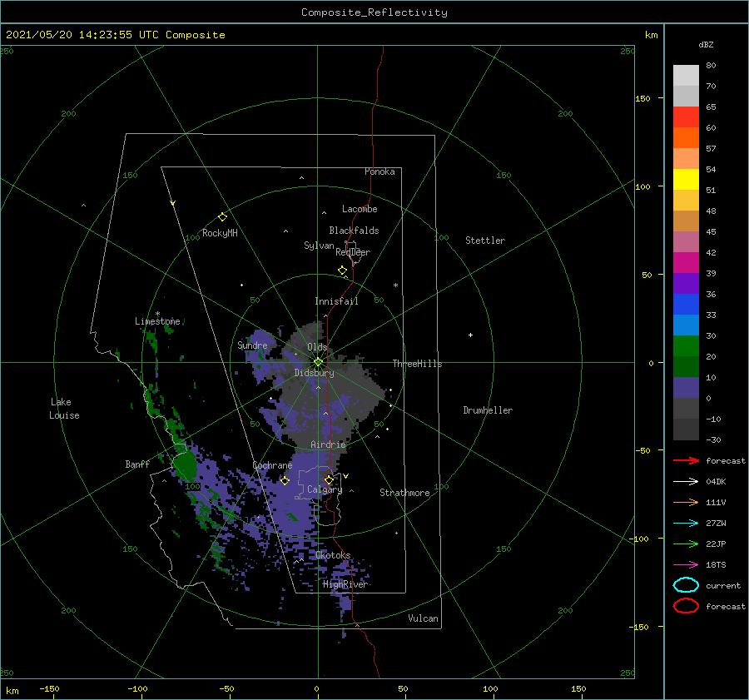749x700 pixels.
Task: Click the Composite_Reflectivity title text
Action: [374, 12]
